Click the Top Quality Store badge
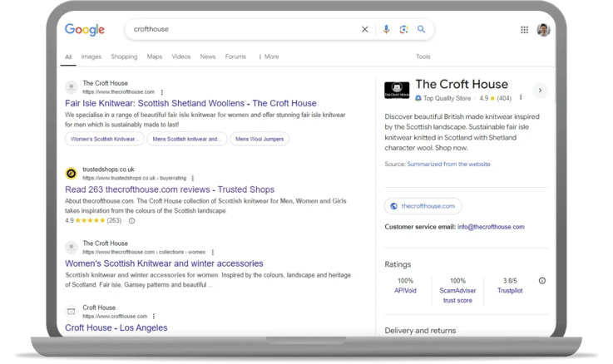 (x=443, y=98)
